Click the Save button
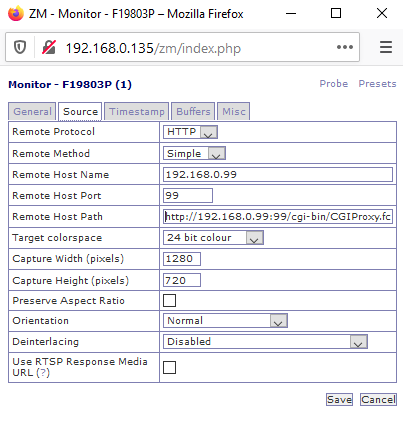 339,399
